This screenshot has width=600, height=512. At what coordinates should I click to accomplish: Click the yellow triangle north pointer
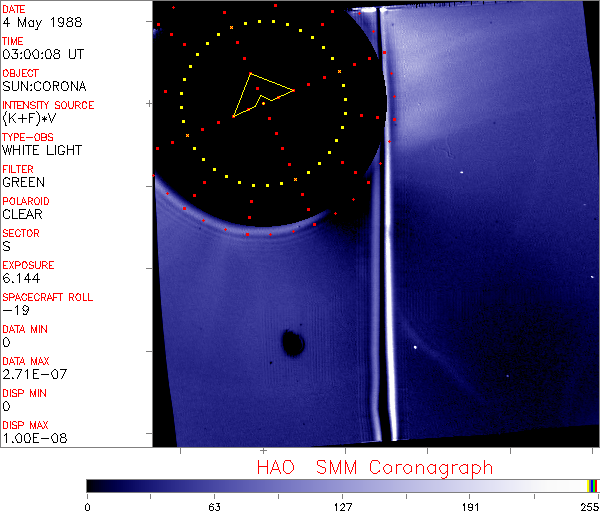pyautogui.click(x=260, y=93)
